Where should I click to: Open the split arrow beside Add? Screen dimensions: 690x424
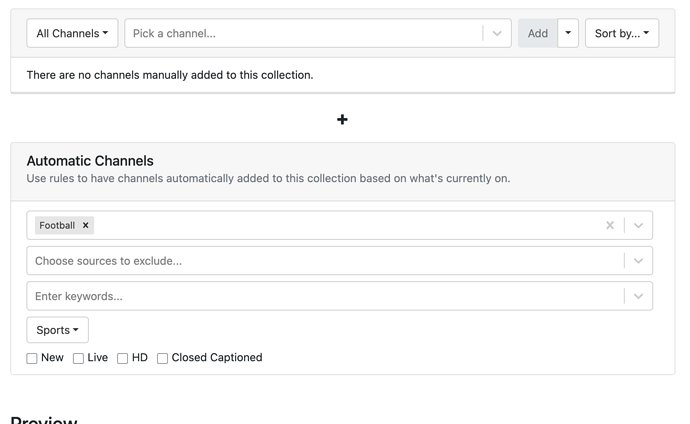[x=568, y=33]
